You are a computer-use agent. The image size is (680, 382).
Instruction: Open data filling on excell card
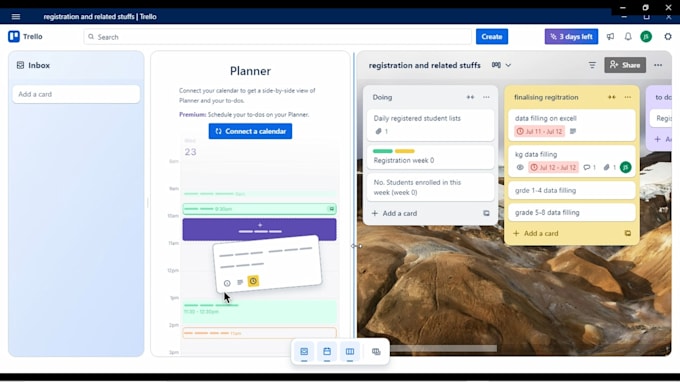click(x=572, y=125)
